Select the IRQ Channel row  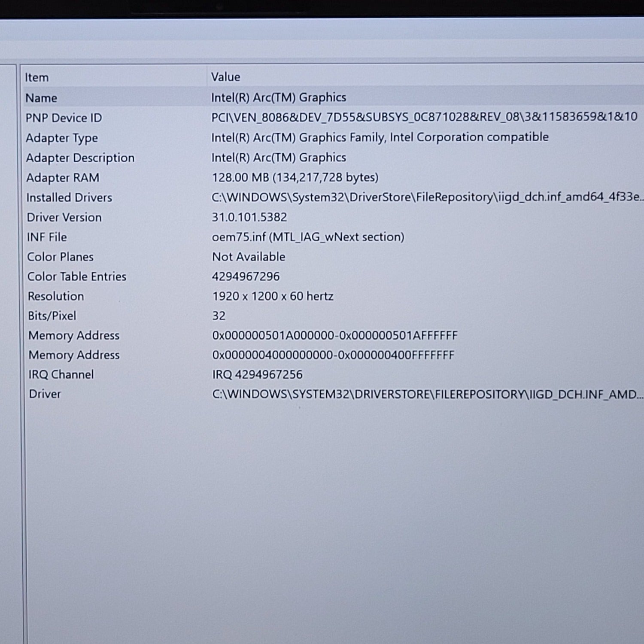[61, 375]
